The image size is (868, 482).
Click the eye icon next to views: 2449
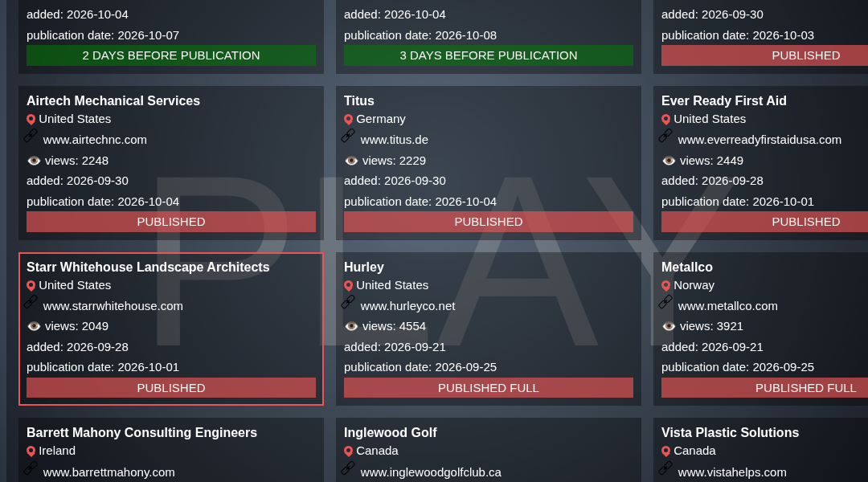(x=669, y=161)
